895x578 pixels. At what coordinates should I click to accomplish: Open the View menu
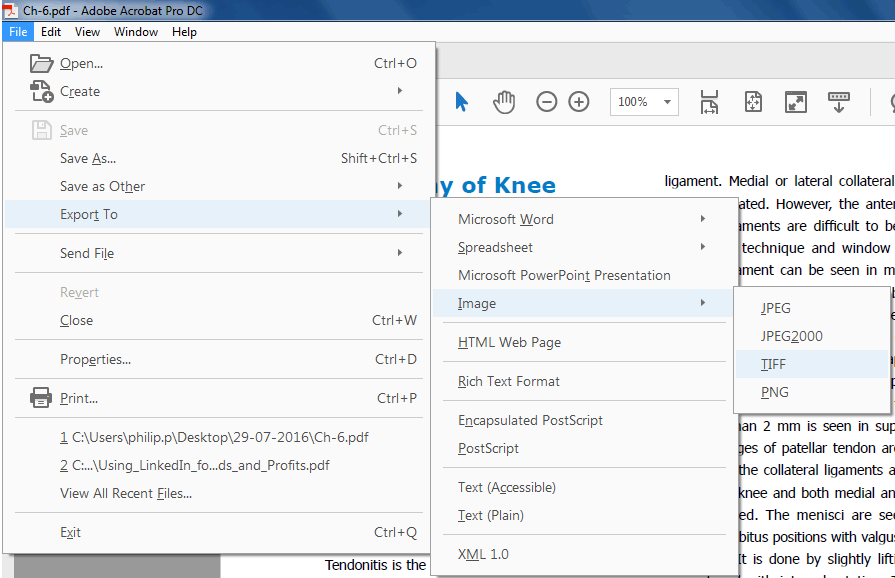pos(87,32)
